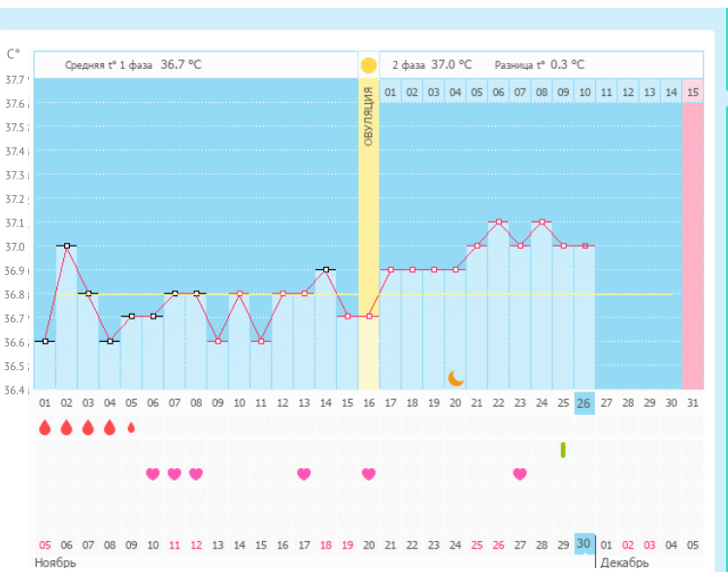Click second phase day 01 header cell
The image size is (728, 572).
tap(390, 92)
